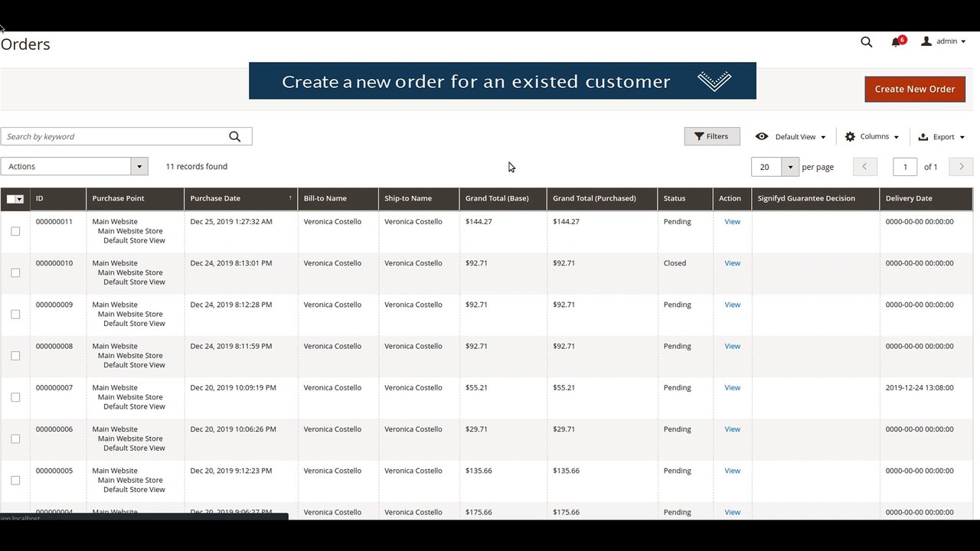Screen dimensions: 980x551
Task: Go to next page arrow
Action: click(x=961, y=167)
